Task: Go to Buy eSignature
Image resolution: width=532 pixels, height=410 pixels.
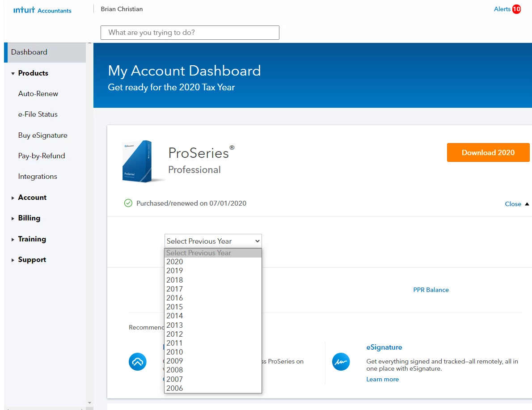Action: (x=43, y=135)
